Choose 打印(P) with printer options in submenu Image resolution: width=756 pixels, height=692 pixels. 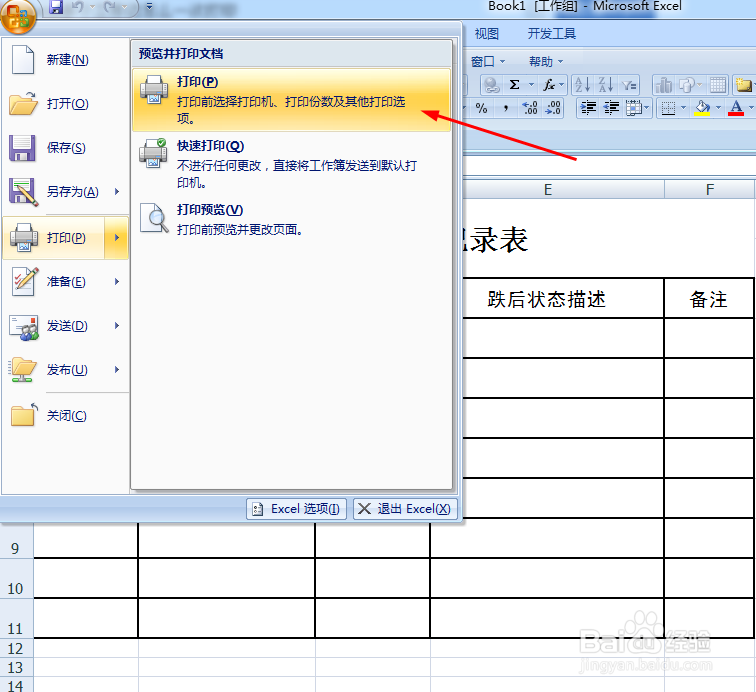pyautogui.click(x=291, y=100)
